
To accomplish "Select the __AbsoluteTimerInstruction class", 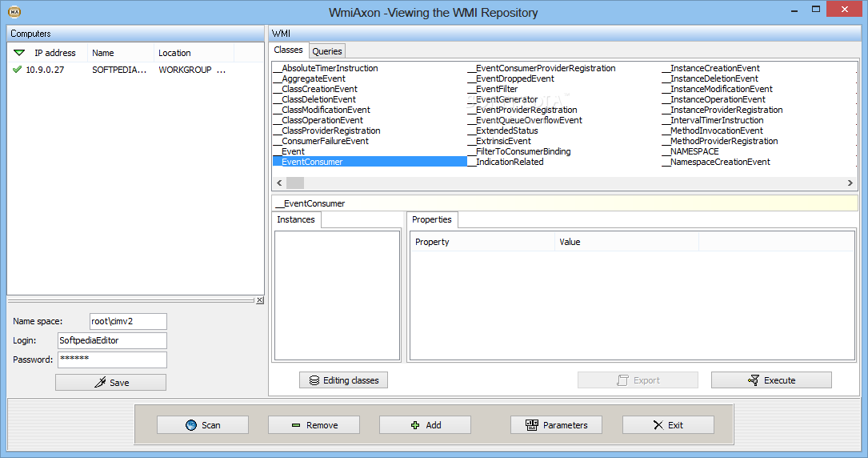I will (326, 68).
